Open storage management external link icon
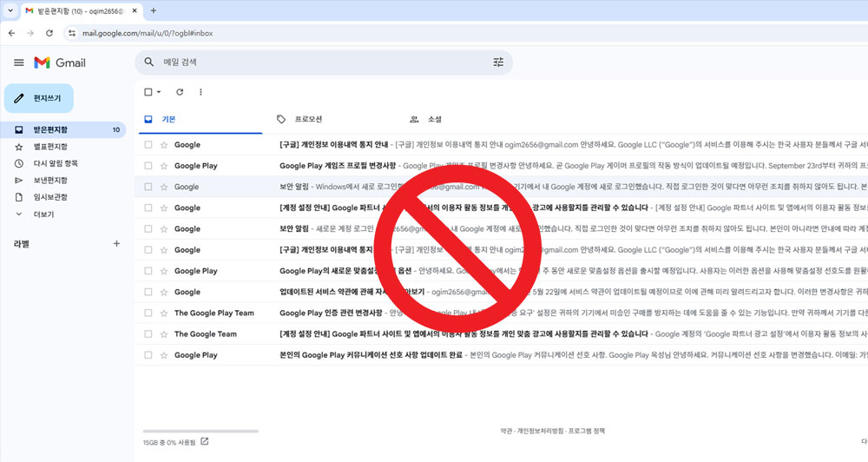This screenshot has width=868, height=462. click(205, 442)
